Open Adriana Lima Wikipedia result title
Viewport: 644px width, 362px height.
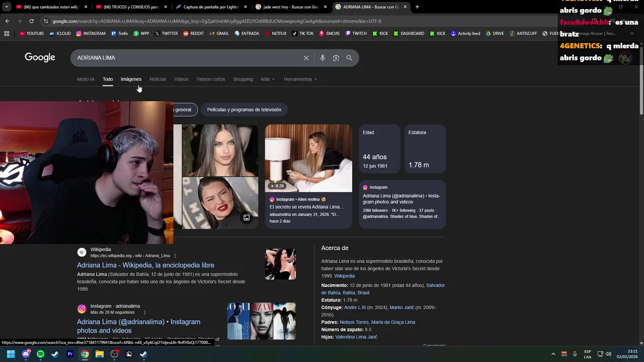coord(145,265)
